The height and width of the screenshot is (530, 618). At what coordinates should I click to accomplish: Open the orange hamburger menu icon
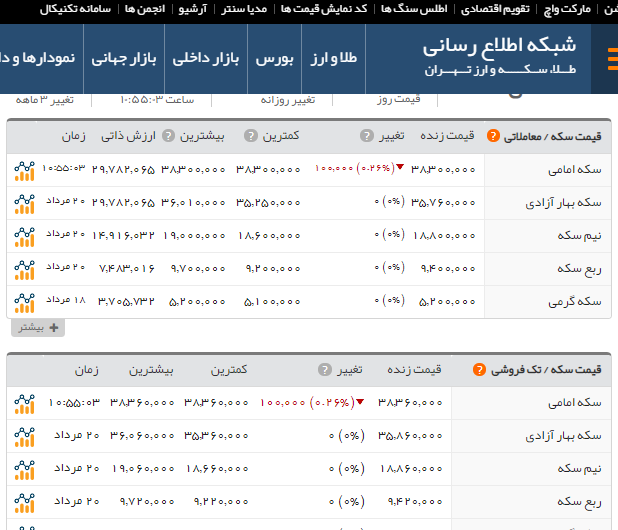pos(610,59)
